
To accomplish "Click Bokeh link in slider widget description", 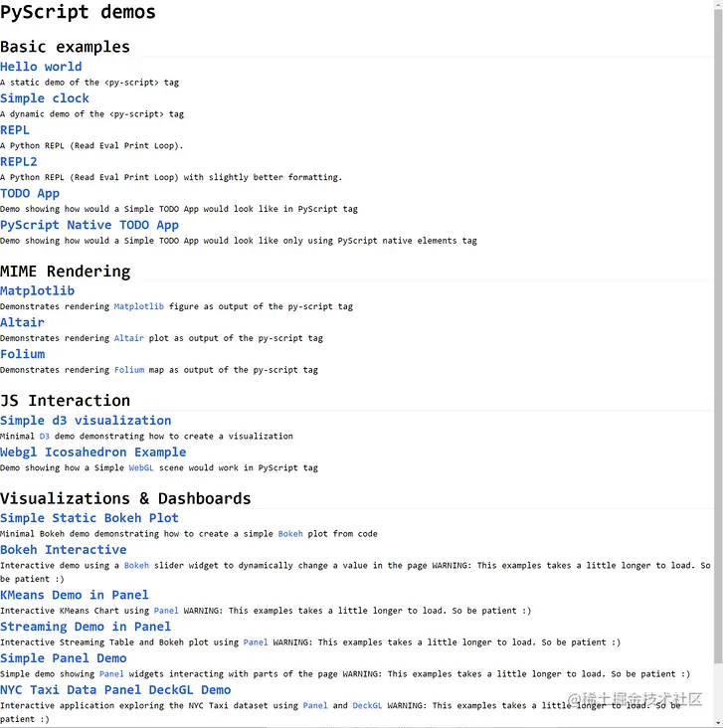I will (x=136, y=566).
